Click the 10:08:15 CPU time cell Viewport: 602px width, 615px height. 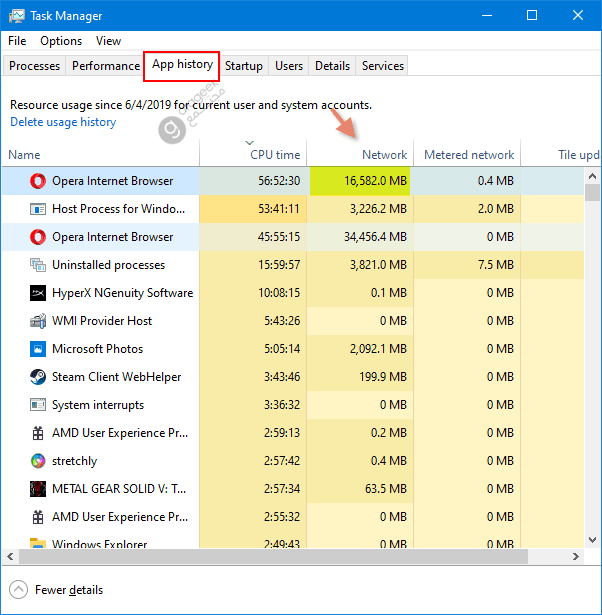pos(253,293)
